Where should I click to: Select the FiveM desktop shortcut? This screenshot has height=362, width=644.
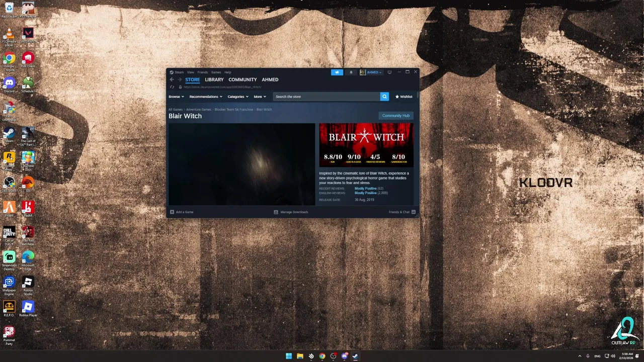click(x=9, y=209)
